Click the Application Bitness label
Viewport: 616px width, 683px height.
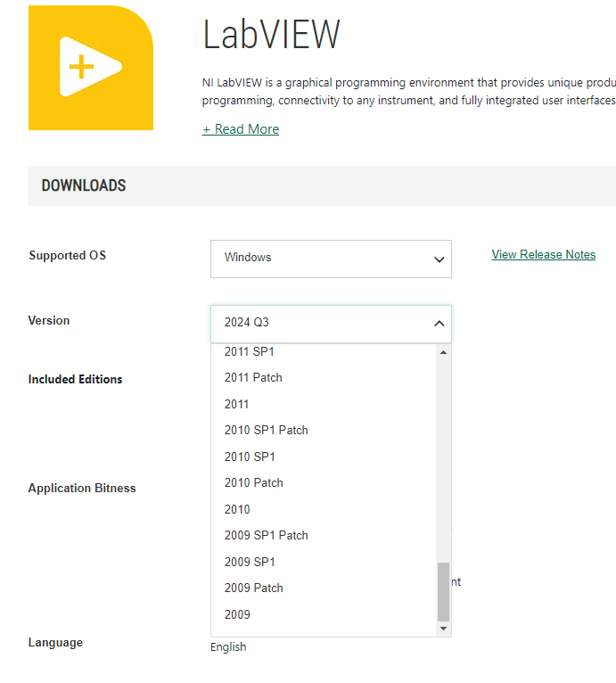coord(82,489)
